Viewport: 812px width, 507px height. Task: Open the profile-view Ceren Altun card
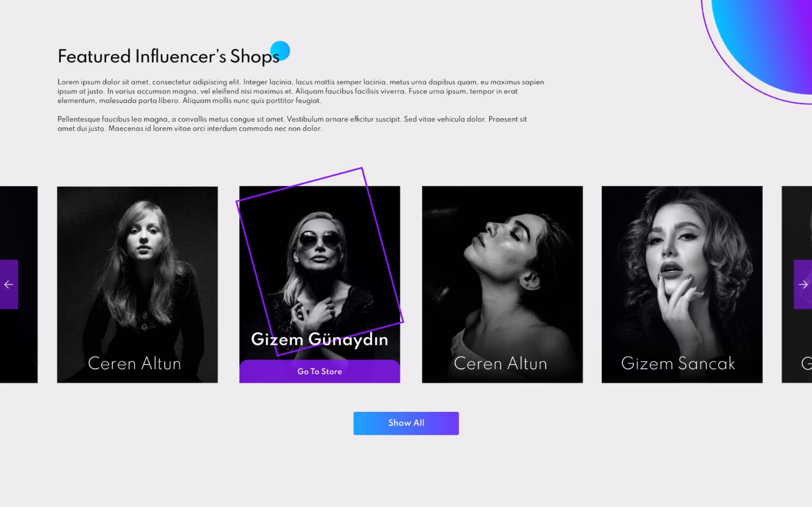(x=502, y=284)
